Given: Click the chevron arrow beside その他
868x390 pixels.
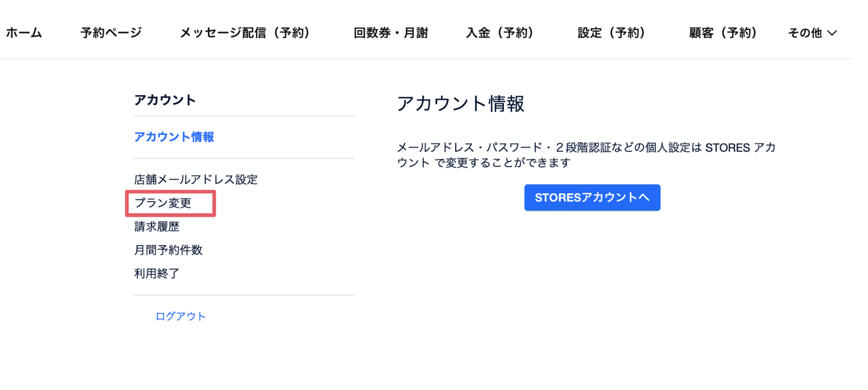Looking at the screenshot, I should [x=832, y=33].
